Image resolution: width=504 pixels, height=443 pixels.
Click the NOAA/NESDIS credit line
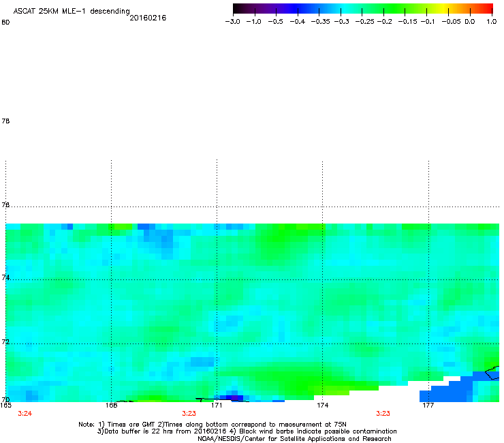pos(294,439)
